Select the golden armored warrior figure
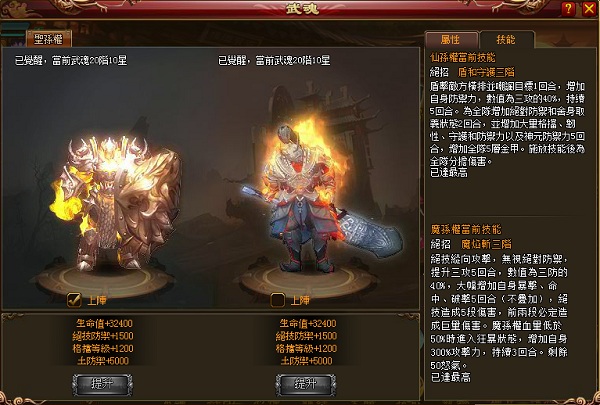The height and width of the screenshot is (405, 600). (x=117, y=203)
